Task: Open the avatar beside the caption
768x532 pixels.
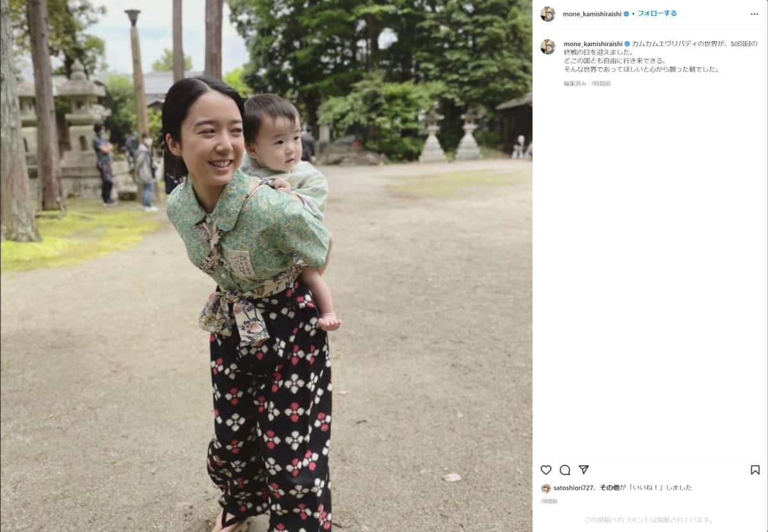Action: pyautogui.click(x=548, y=47)
